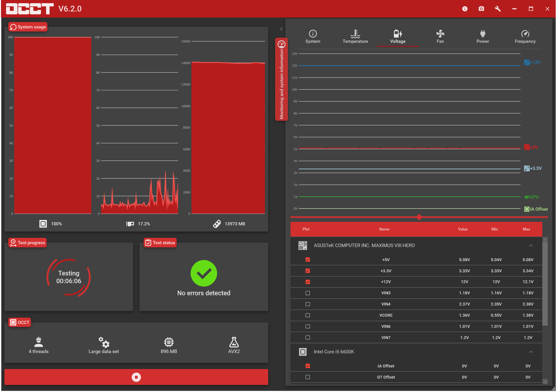557x392 pixels.
Task: Select the Voltage tab
Action: (x=398, y=37)
